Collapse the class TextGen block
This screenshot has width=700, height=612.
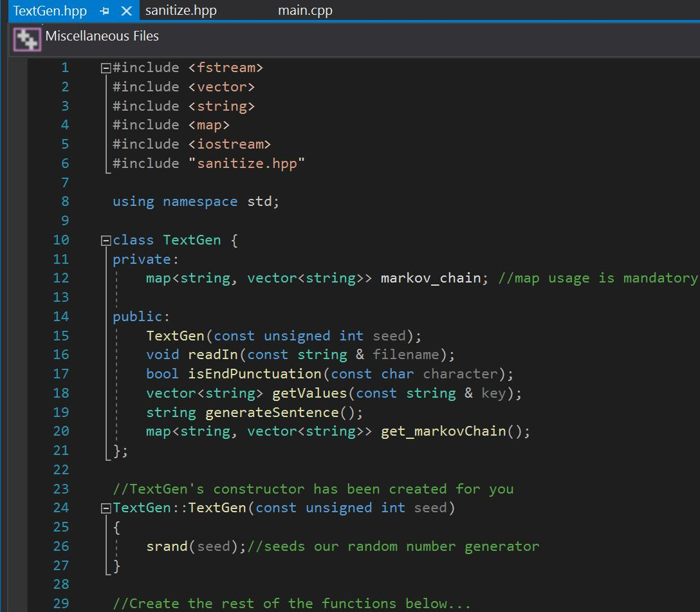click(x=106, y=241)
